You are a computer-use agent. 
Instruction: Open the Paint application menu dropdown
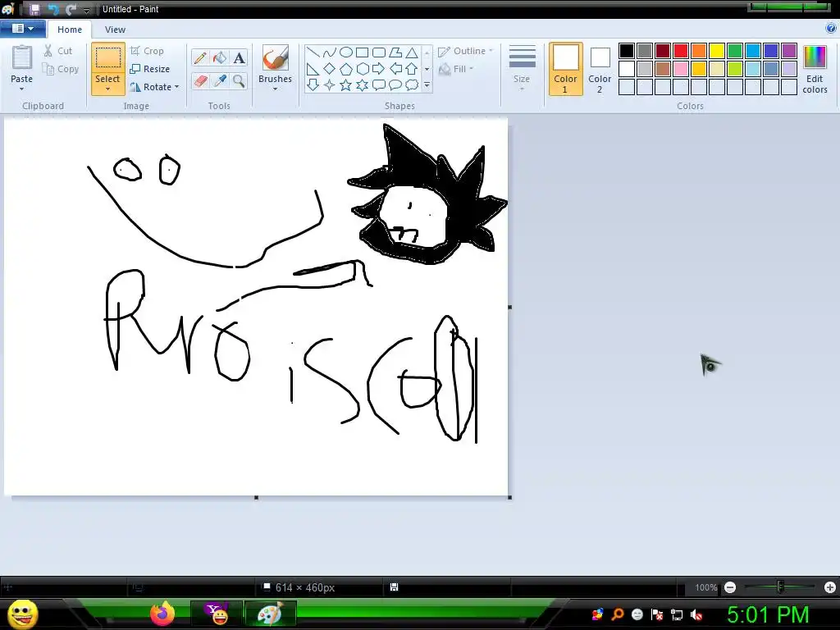pos(22,29)
